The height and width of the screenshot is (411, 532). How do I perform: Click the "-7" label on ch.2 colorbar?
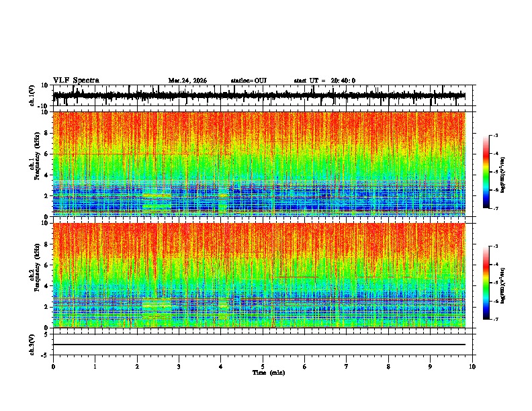pos(496,320)
